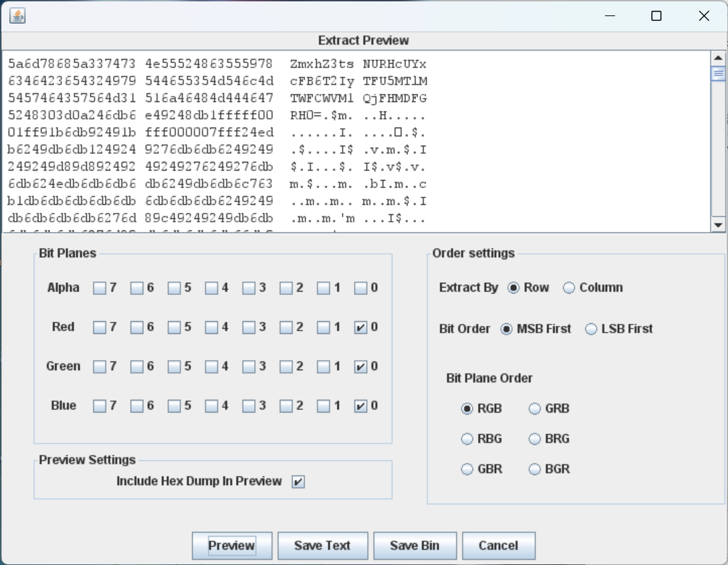Enable Green bit plane 4
Screen dimensions: 728x565
point(212,367)
